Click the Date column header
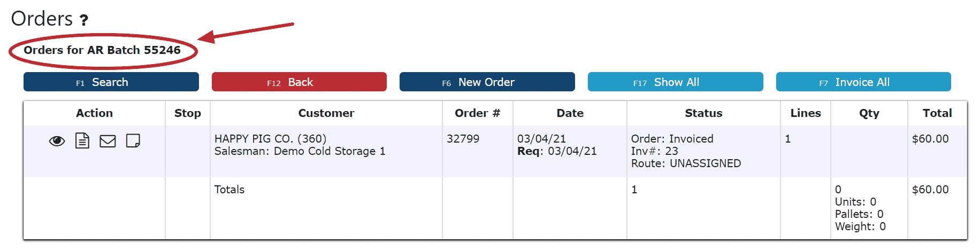This screenshot has height=251, width=980. click(570, 113)
